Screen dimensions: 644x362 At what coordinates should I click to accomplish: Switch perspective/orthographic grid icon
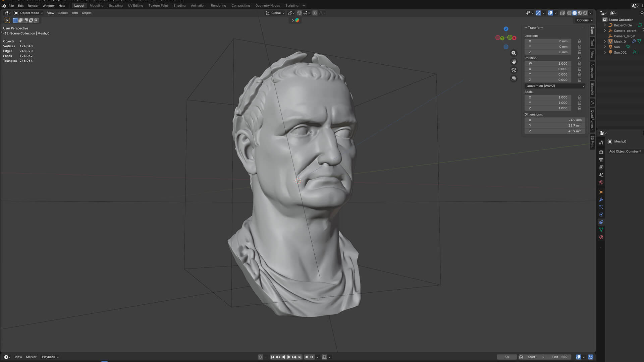pyautogui.click(x=514, y=78)
